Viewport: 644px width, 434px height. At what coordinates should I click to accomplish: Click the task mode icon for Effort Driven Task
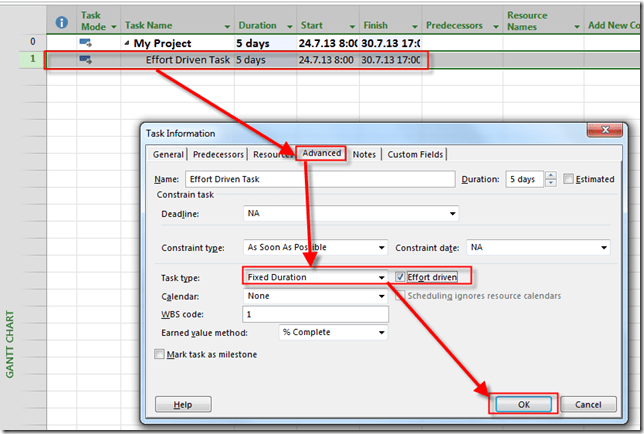pyautogui.click(x=86, y=60)
